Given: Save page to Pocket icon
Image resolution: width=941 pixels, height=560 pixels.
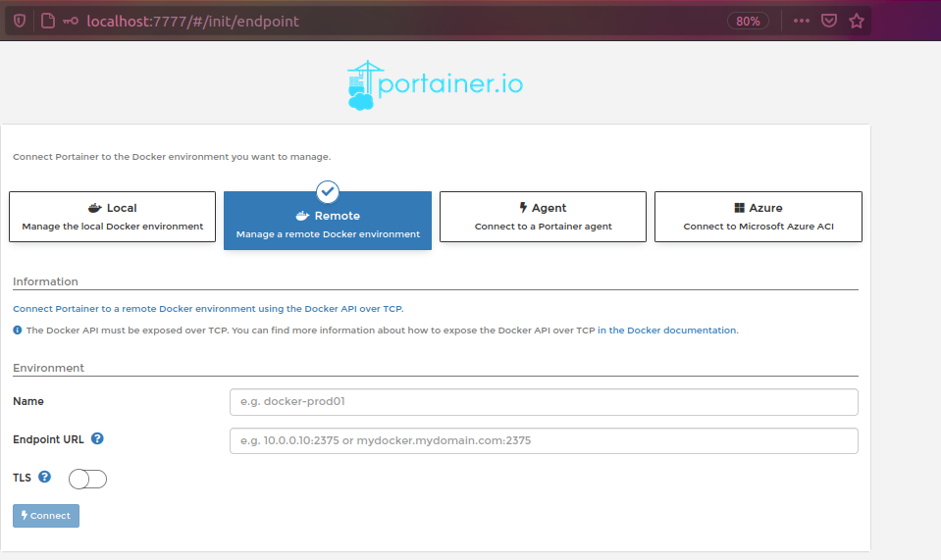Looking at the screenshot, I should coord(829,21).
